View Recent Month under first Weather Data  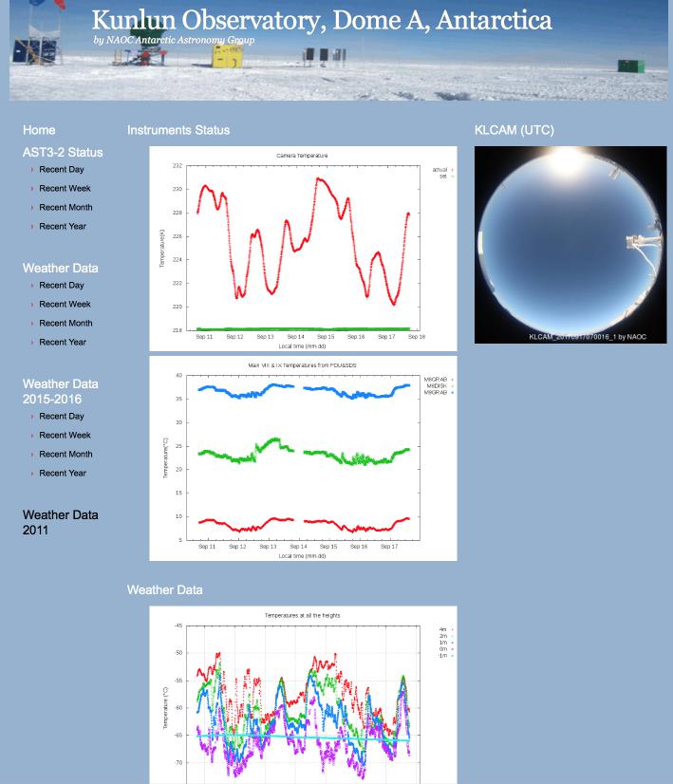65,324
